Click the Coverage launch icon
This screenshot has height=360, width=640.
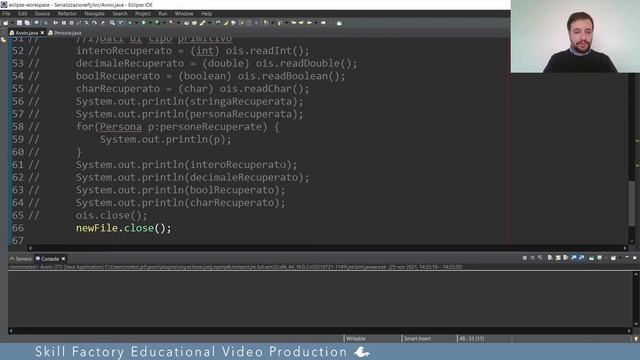tap(157, 23)
